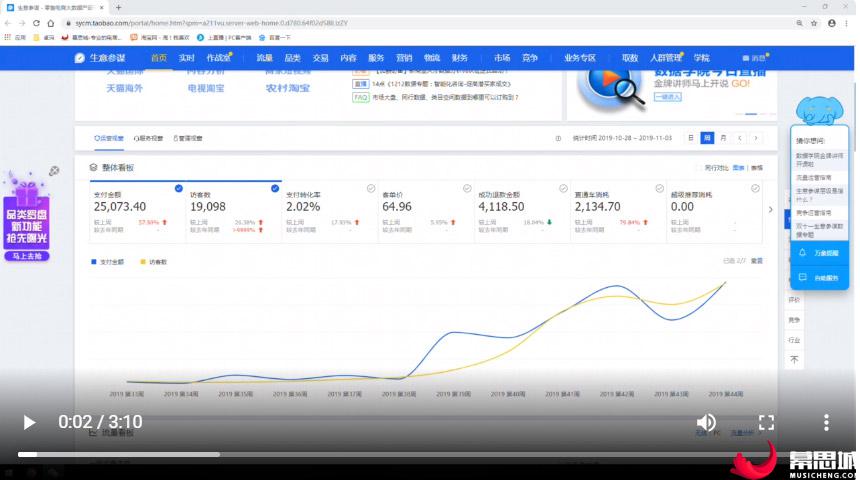Select the 日 period button
This screenshot has height=480, width=860.
pos(691,138)
